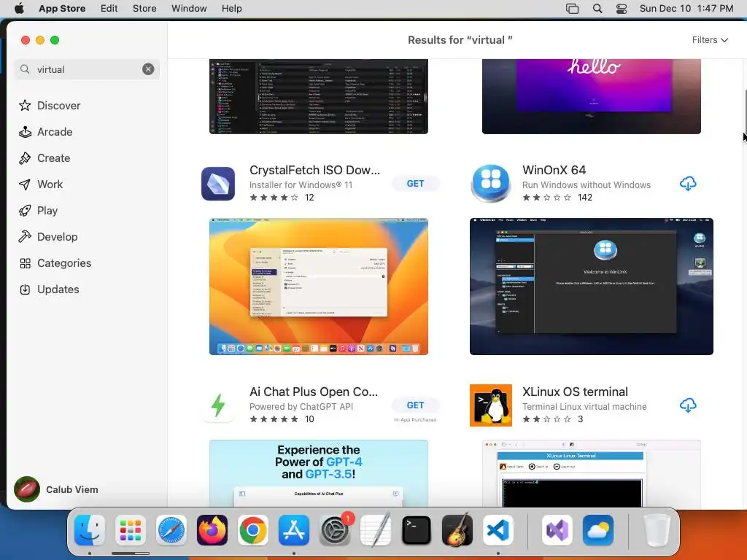This screenshot has height=560, width=747.
Task: Click Powered by ChatGPT API subtitle
Action: coord(301,407)
